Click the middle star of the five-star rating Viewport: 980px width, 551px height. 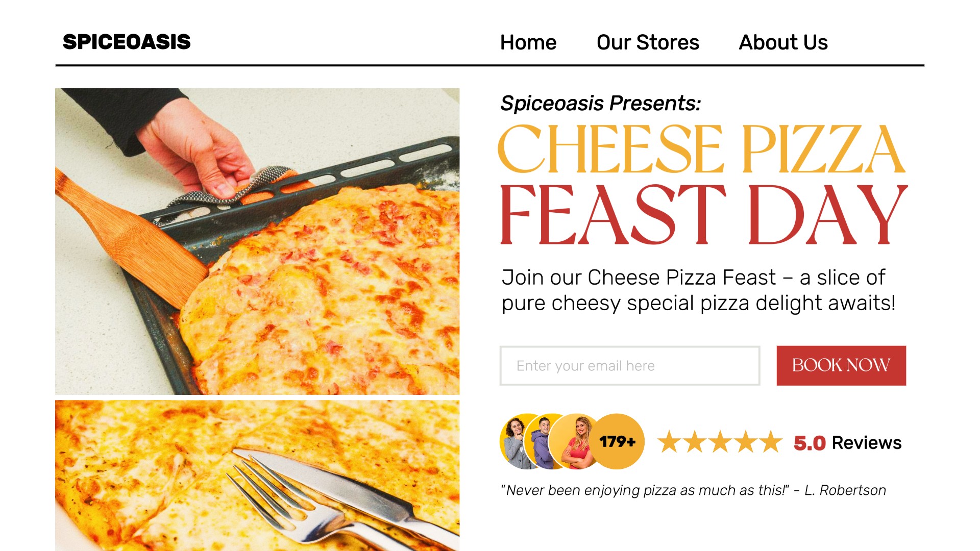(x=720, y=442)
